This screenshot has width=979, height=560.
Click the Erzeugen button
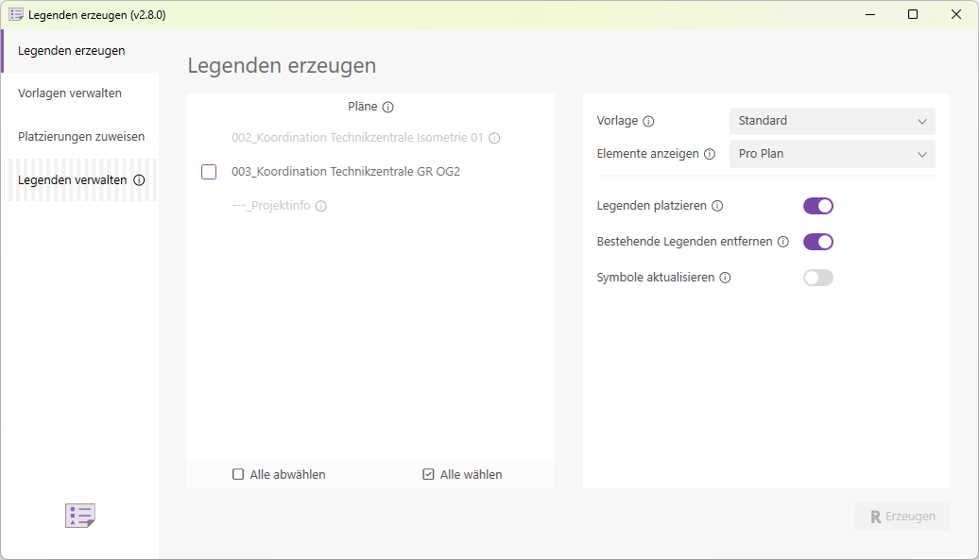pyautogui.click(x=902, y=516)
